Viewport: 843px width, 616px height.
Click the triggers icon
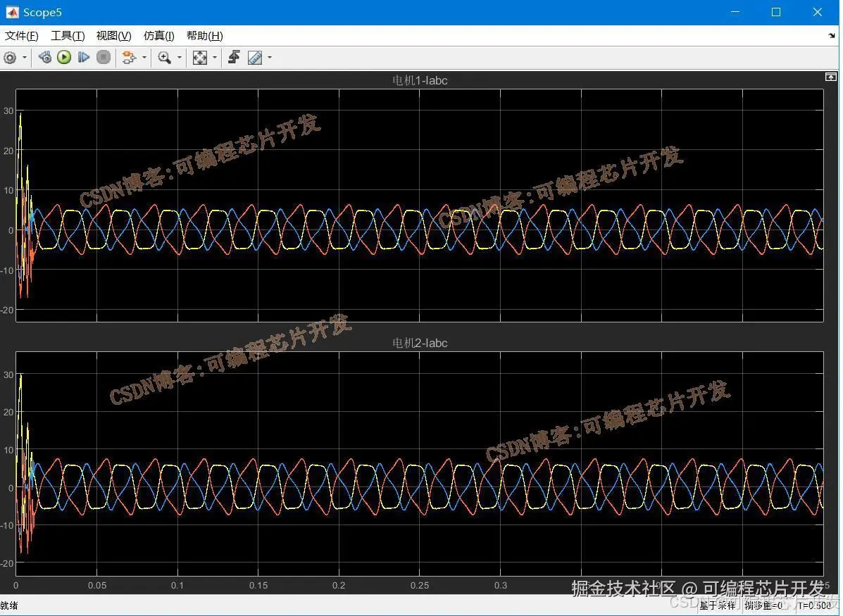(234, 57)
